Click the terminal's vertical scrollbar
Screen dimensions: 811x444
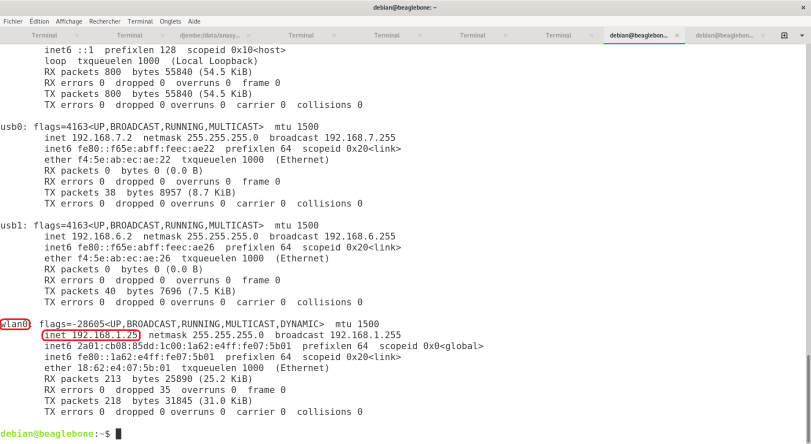(807, 240)
